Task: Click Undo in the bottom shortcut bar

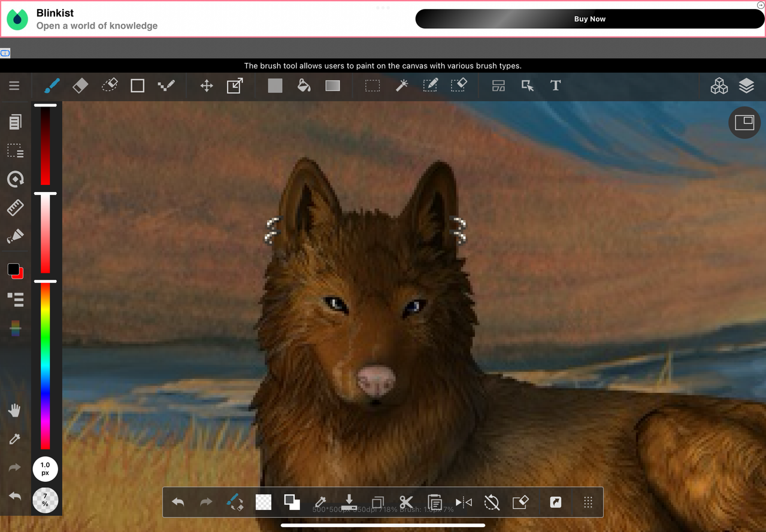Action: pos(178,502)
